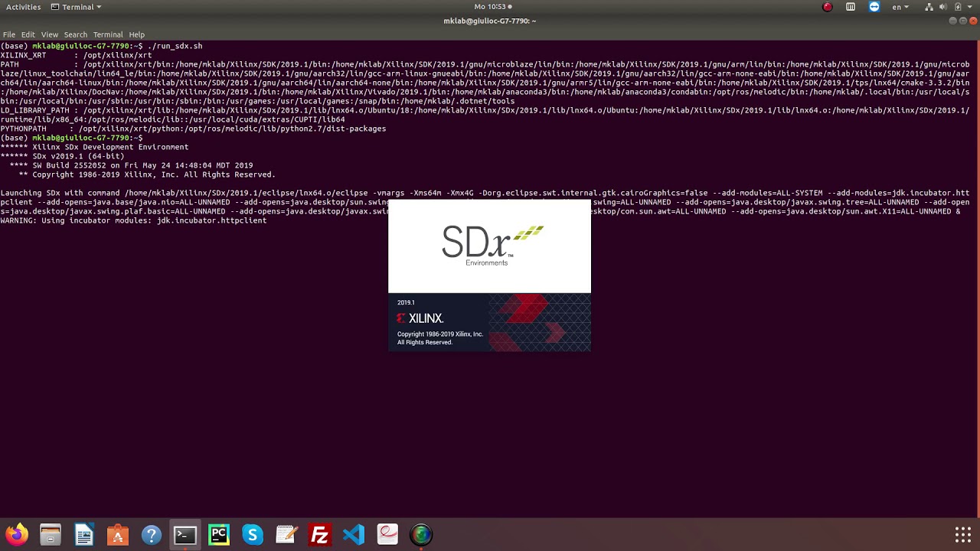Open the 'en' keyboard layout dropdown
This screenshot has width=980, height=551.
pos(900,7)
